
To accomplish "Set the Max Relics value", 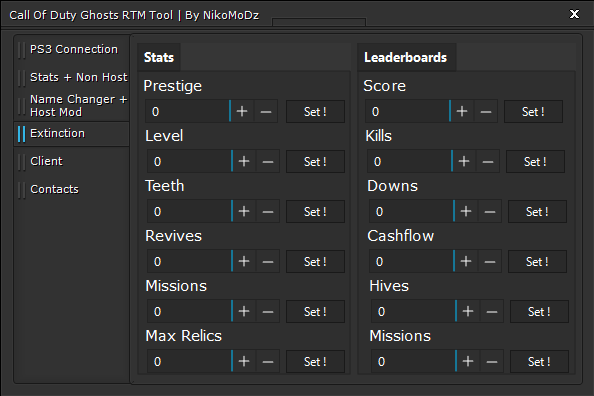I will click(315, 362).
